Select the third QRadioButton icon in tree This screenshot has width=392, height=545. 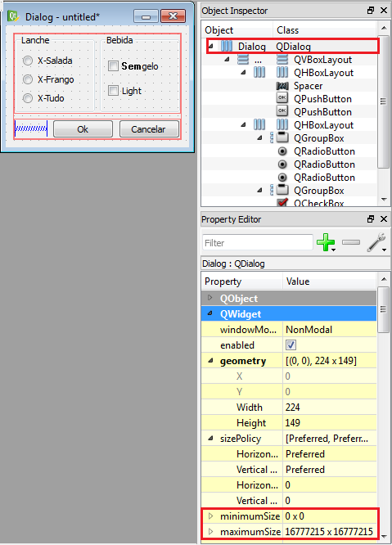click(282, 178)
